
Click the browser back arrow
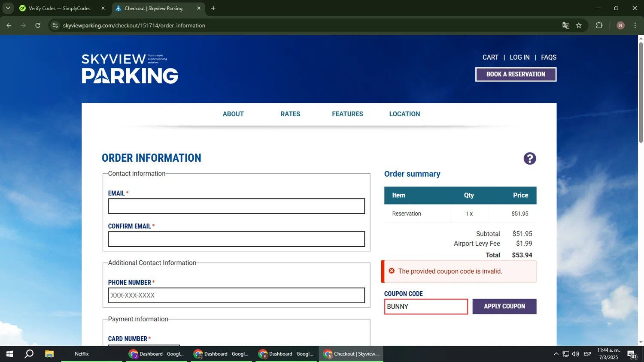pyautogui.click(x=9, y=25)
